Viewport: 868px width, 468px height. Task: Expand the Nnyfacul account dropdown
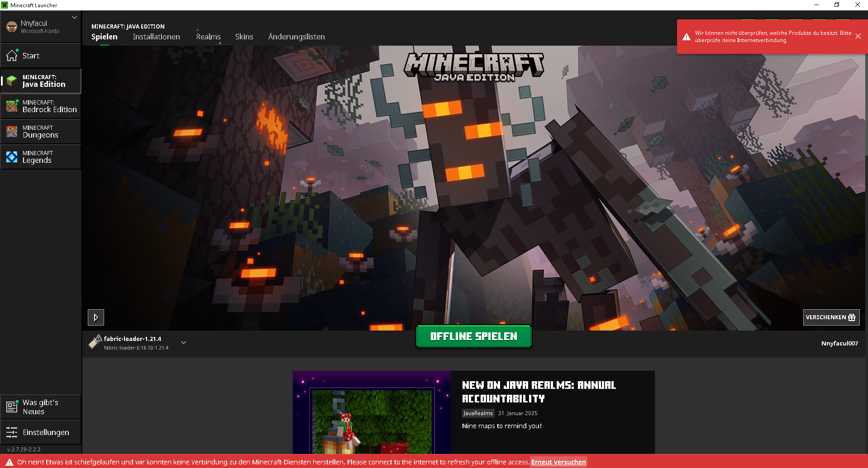pos(74,17)
